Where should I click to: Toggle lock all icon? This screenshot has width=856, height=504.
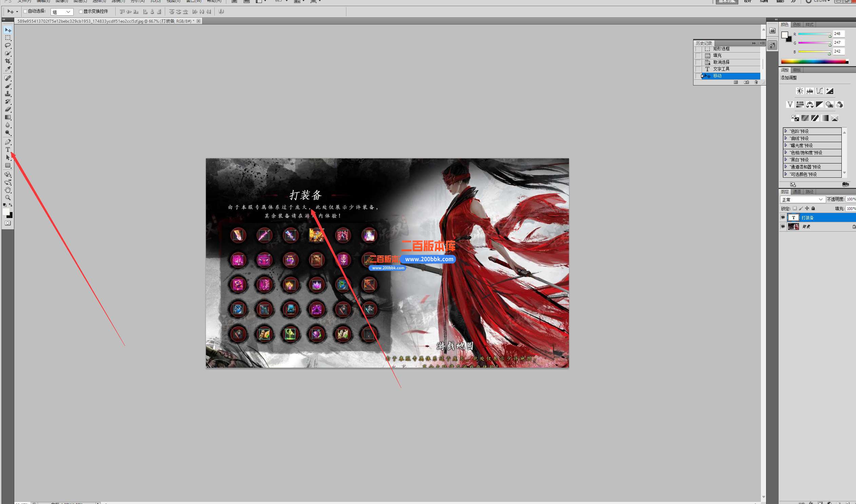pos(813,209)
